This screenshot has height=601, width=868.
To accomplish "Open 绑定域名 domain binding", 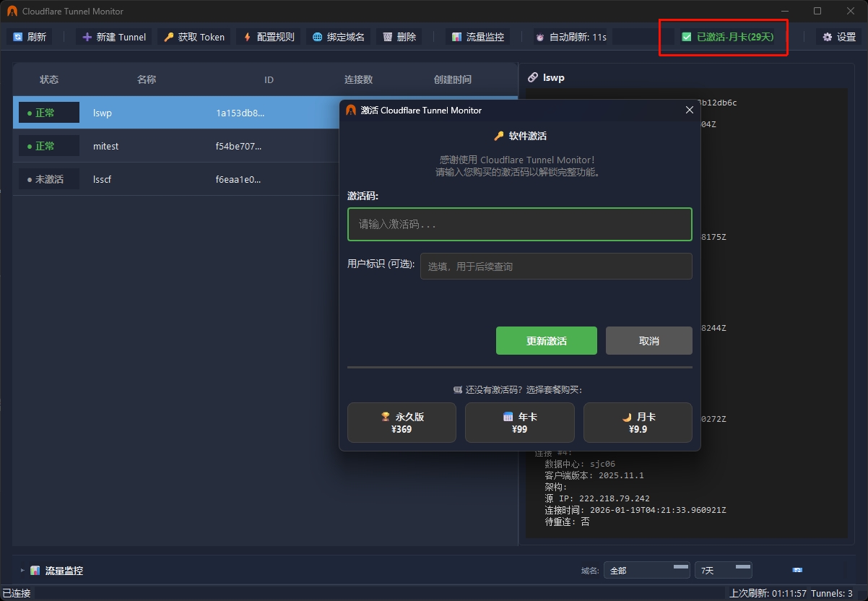I will point(338,37).
